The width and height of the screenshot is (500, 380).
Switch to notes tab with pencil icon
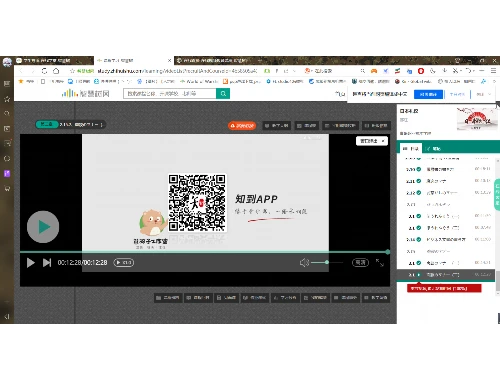(434, 149)
